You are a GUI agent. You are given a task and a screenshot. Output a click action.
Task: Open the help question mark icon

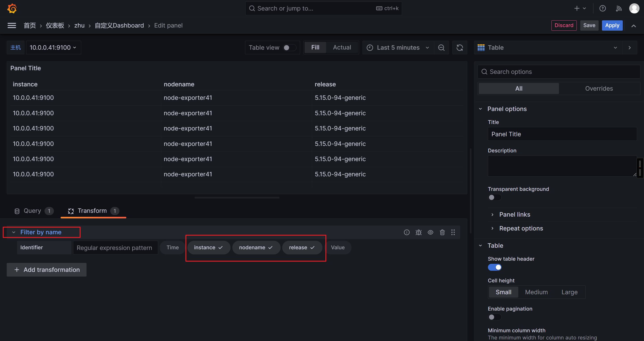pos(602,9)
